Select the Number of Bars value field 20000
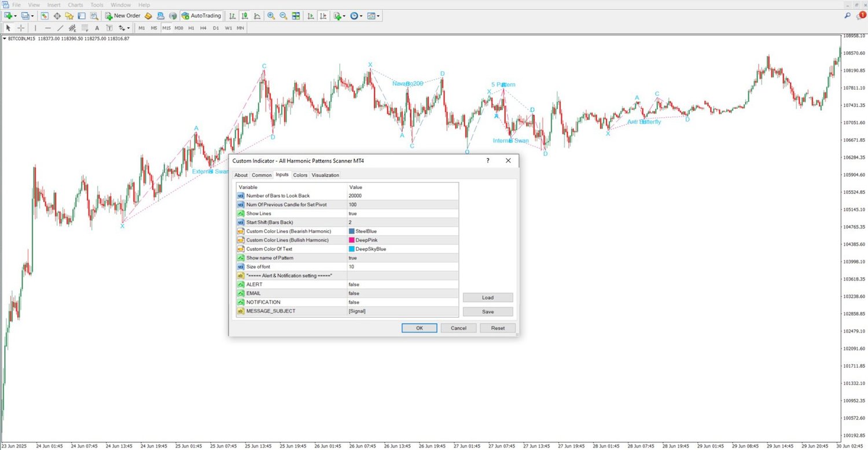The image size is (868, 450). 403,196
